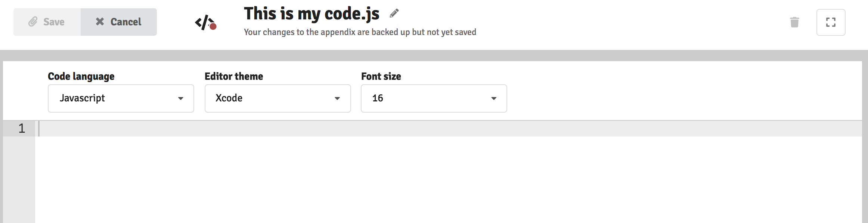
Task: Open the Font size dropdown
Action: pos(434,98)
